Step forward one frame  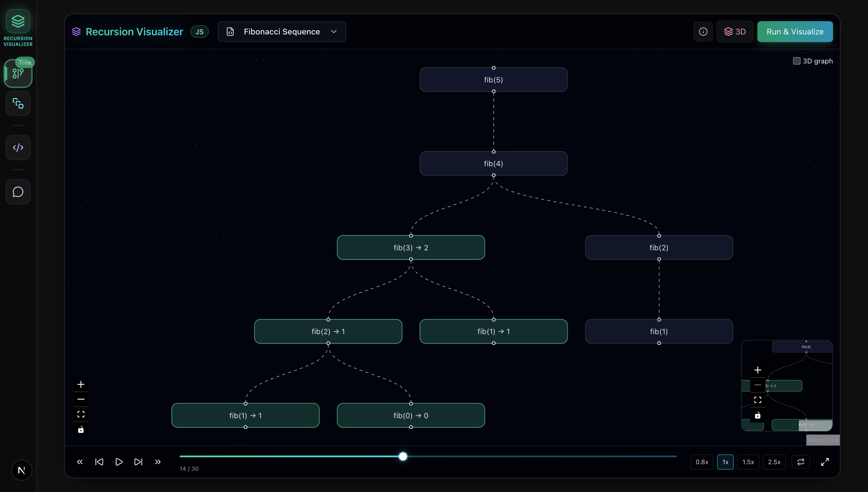[139, 462]
